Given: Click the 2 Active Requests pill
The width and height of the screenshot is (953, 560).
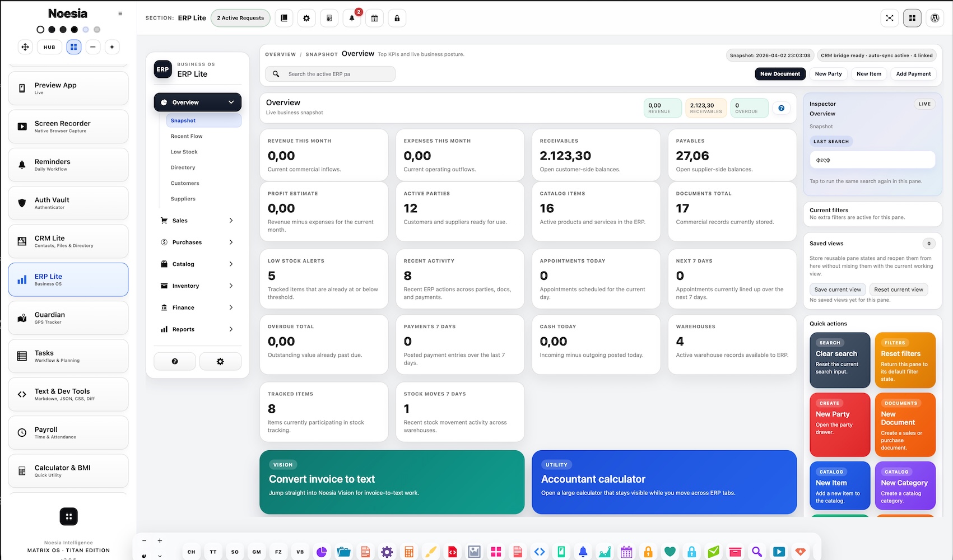Looking at the screenshot, I should 240,18.
